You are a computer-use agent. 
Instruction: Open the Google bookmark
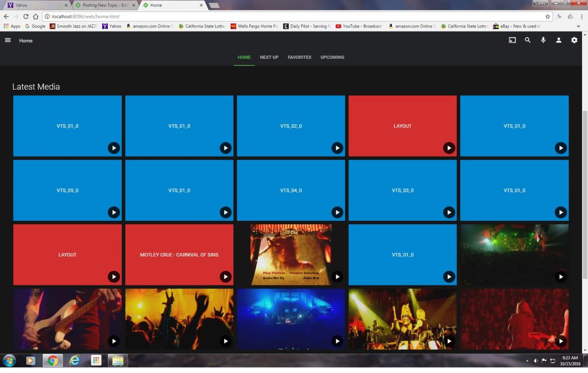(x=35, y=26)
